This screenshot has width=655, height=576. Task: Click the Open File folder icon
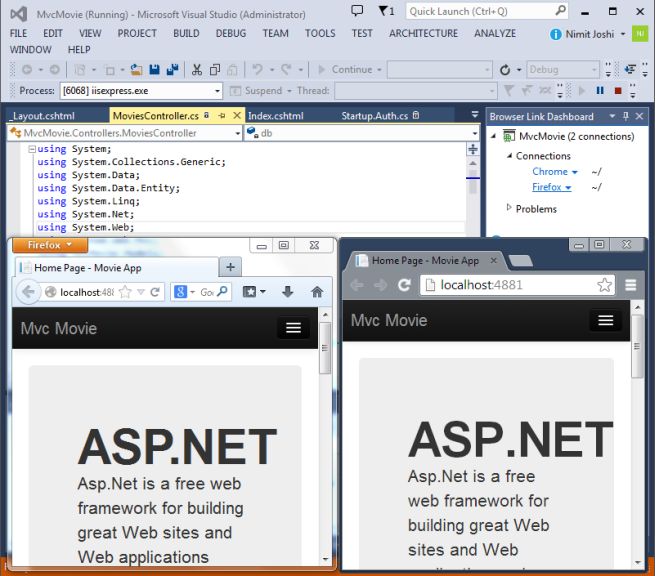(x=136, y=70)
